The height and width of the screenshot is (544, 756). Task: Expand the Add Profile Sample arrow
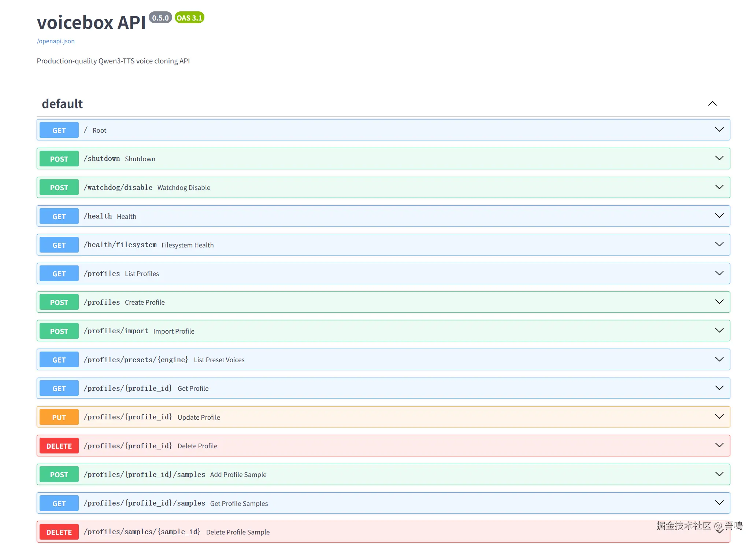(x=719, y=474)
